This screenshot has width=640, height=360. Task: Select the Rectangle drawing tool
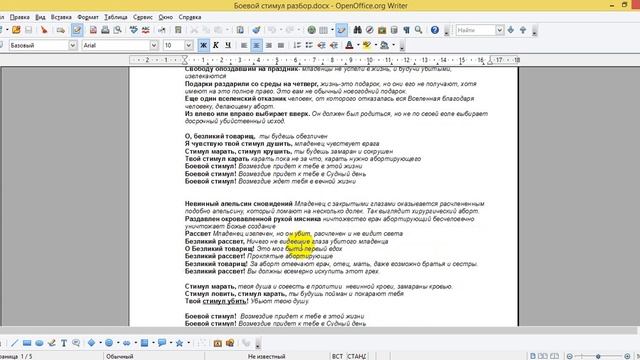[x=27, y=343]
